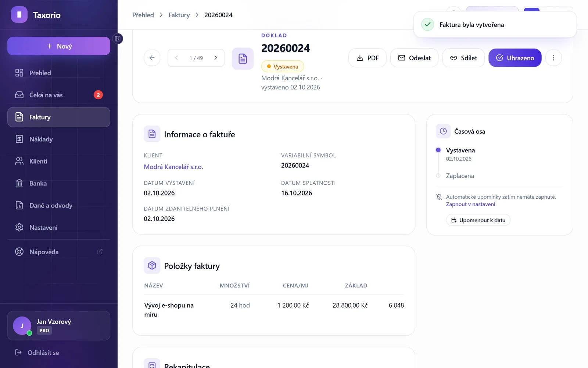
Task: Click the document icon beside number 20260024
Action: (243, 59)
